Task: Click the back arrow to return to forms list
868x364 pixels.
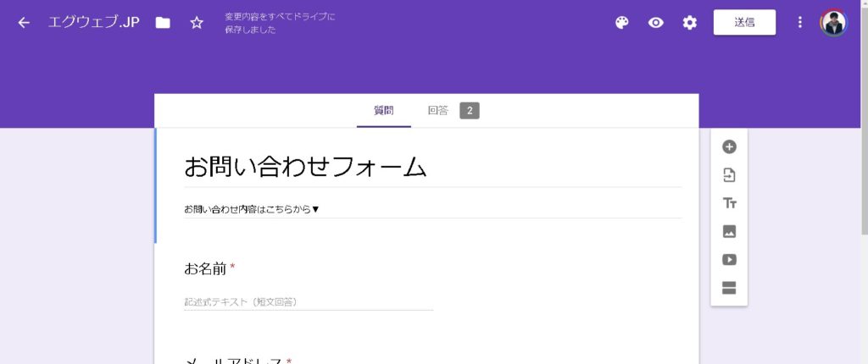Action: pos(24,23)
